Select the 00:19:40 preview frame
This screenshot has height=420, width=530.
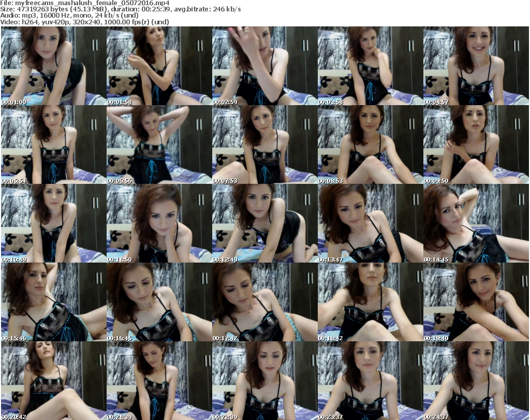(476, 302)
